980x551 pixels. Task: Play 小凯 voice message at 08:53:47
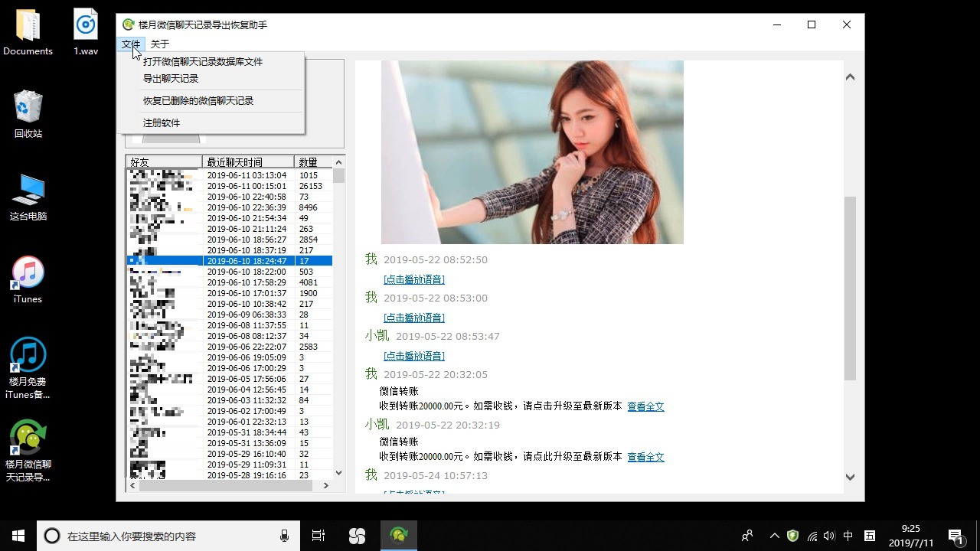coord(414,356)
